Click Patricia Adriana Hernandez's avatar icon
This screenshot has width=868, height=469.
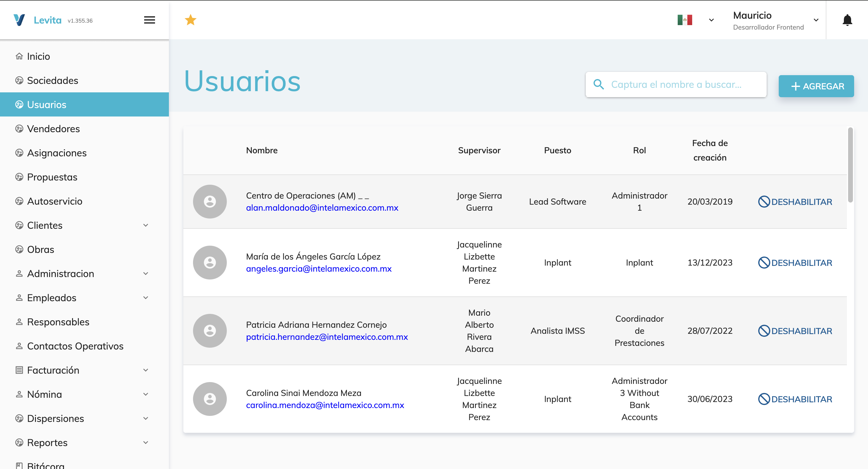tap(210, 331)
